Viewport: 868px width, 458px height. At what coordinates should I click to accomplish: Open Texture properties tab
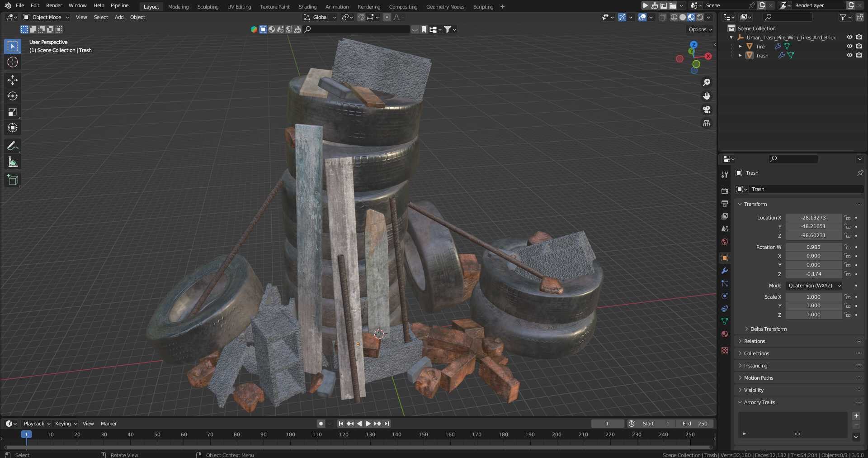coord(725,350)
